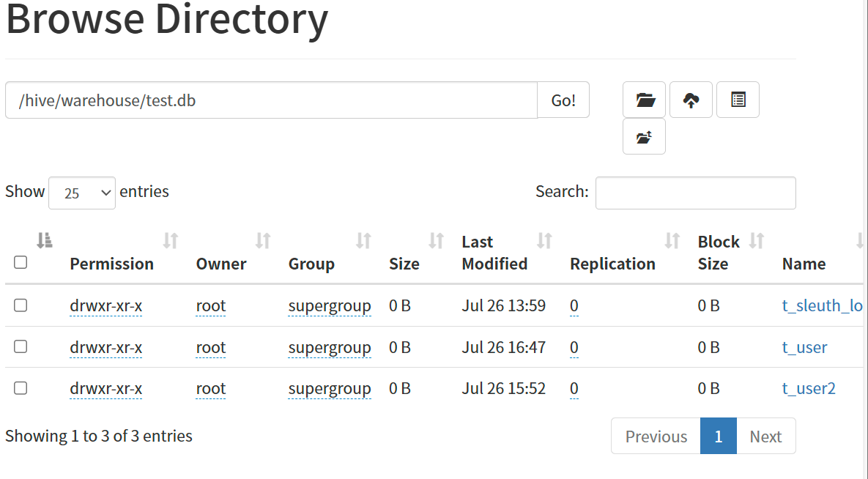Click the directory path text box
868x479 pixels.
271,100
